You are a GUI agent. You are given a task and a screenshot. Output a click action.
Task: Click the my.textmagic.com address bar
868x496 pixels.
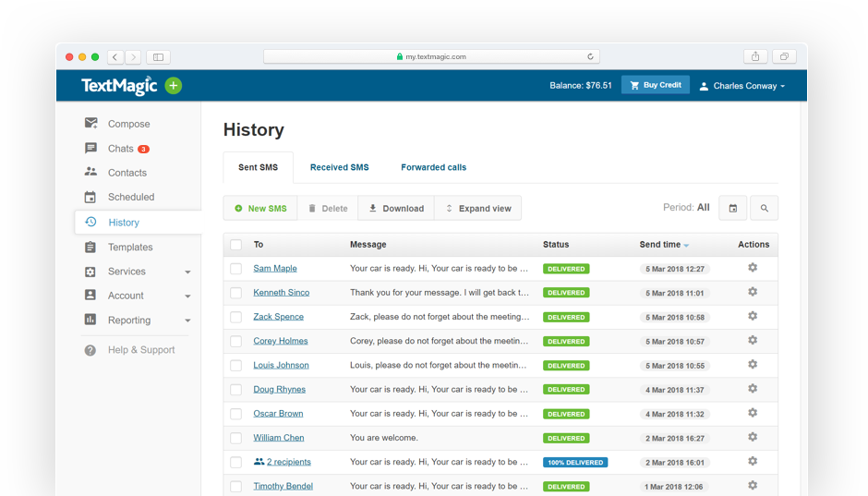pos(431,56)
